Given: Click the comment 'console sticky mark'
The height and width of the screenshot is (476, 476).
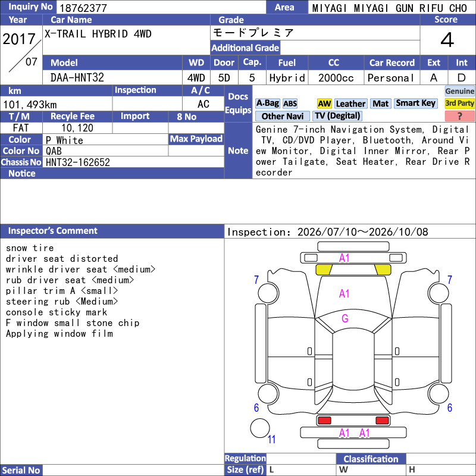Looking at the screenshot, I should click(x=57, y=312).
